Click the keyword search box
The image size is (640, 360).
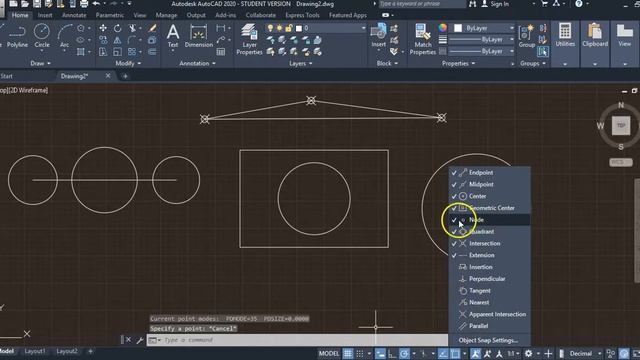[421, 4]
